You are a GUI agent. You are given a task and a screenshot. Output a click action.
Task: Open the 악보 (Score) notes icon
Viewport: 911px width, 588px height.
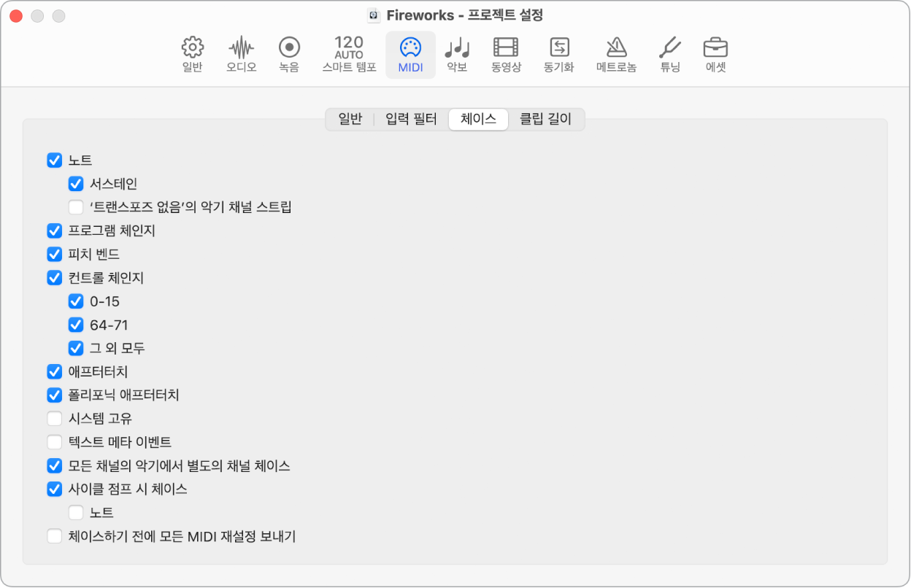(x=457, y=55)
